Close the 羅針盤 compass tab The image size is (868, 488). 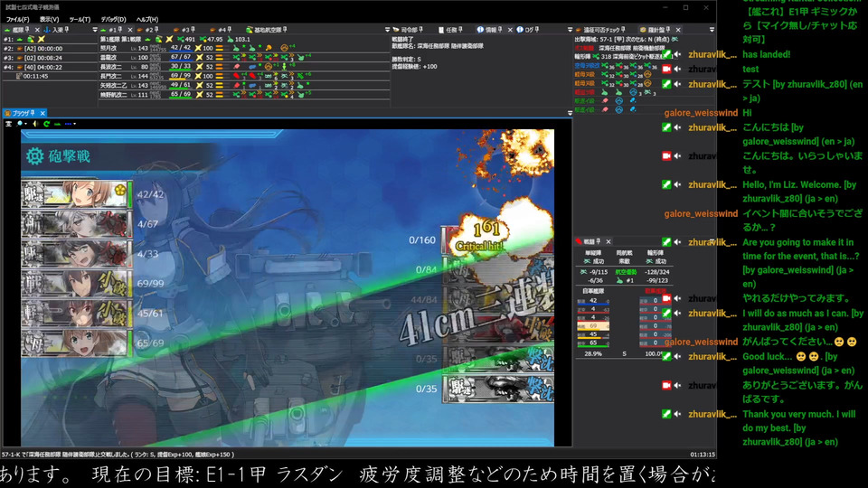point(678,30)
